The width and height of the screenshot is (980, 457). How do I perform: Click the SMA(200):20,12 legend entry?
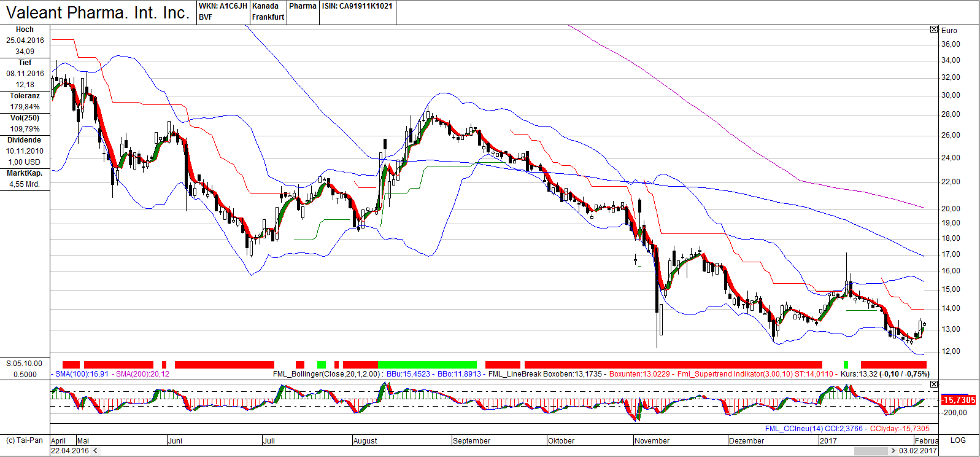point(142,374)
